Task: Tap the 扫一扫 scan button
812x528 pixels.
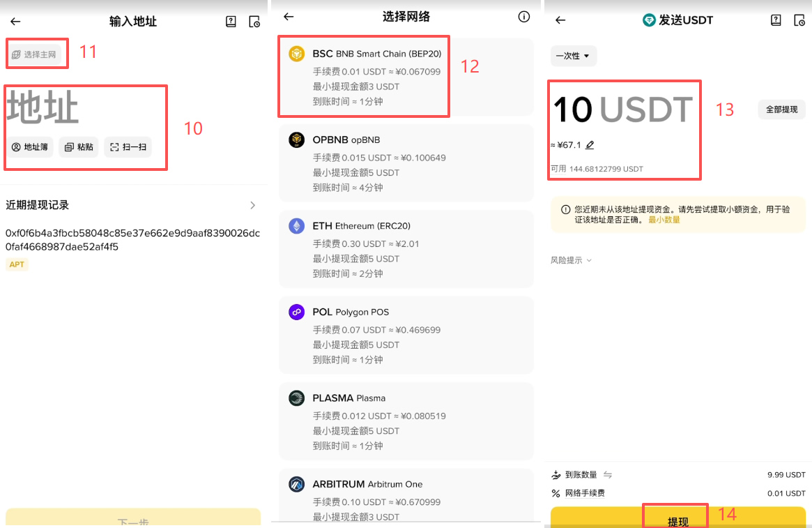Action: coord(128,147)
